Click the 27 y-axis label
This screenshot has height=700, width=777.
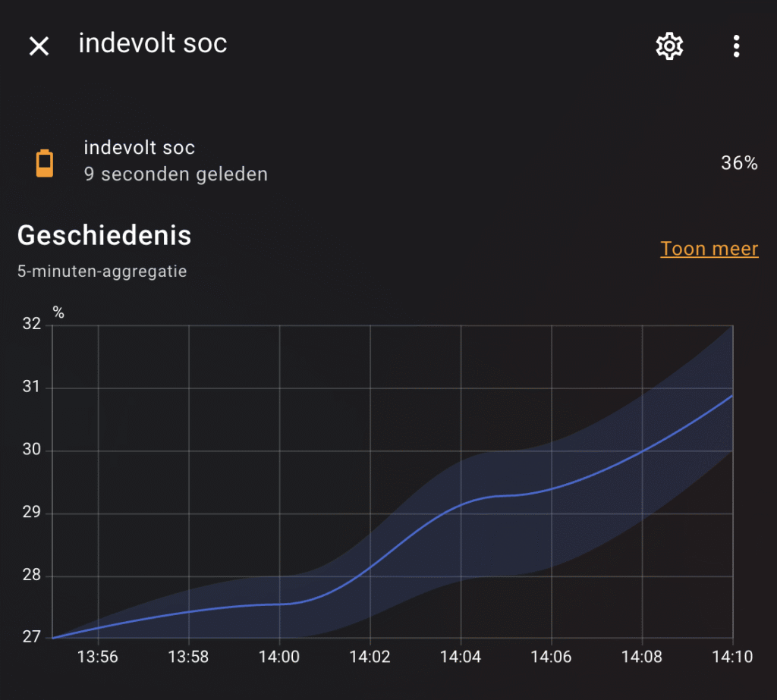[x=32, y=637]
